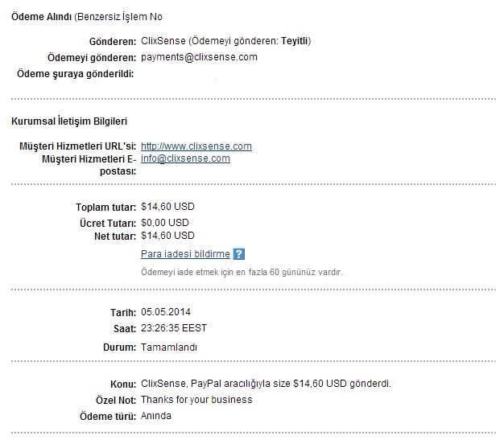Click the blue question mark help icon
504x444 pixels.
tap(239, 254)
